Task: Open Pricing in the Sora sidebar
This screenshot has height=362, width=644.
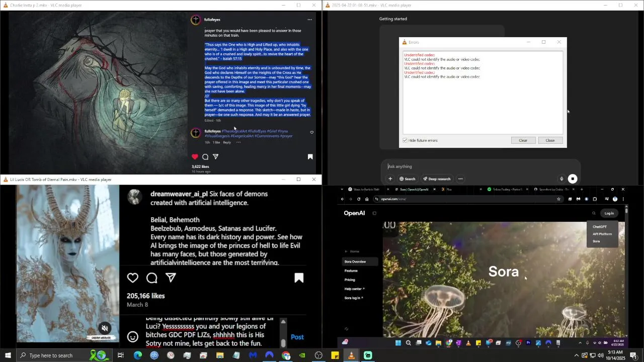Action: pos(350,280)
